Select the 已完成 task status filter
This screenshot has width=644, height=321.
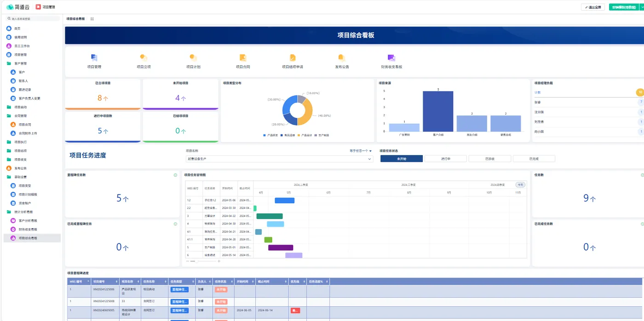(x=534, y=159)
